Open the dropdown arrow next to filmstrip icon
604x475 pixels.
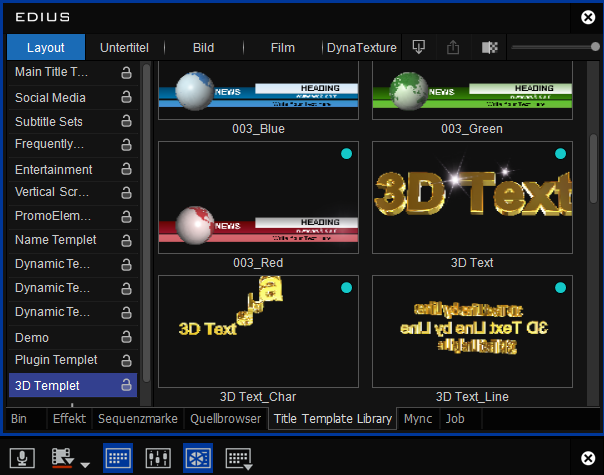[x=85, y=465]
